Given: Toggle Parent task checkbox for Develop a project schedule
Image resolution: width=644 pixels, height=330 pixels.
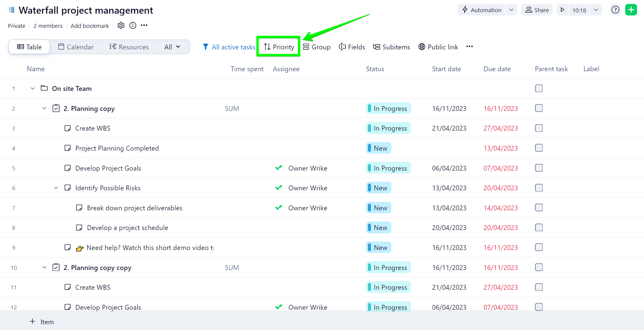Looking at the screenshot, I should point(539,228).
